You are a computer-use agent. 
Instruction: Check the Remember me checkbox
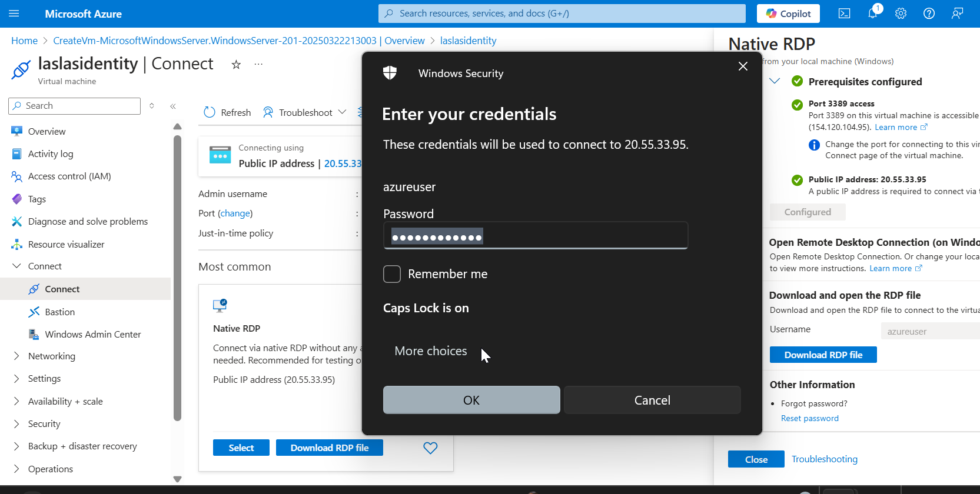tap(392, 274)
